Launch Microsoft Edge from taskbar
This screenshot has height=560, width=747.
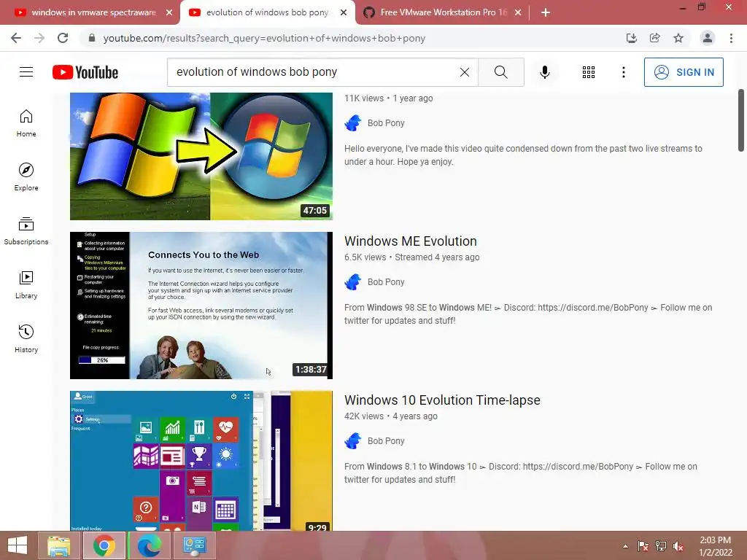click(149, 545)
